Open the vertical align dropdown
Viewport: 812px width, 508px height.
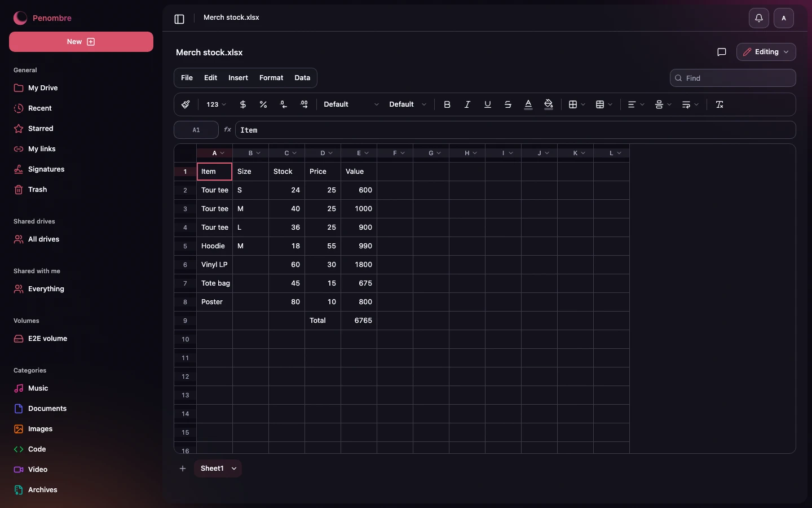(x=663, y=104)
